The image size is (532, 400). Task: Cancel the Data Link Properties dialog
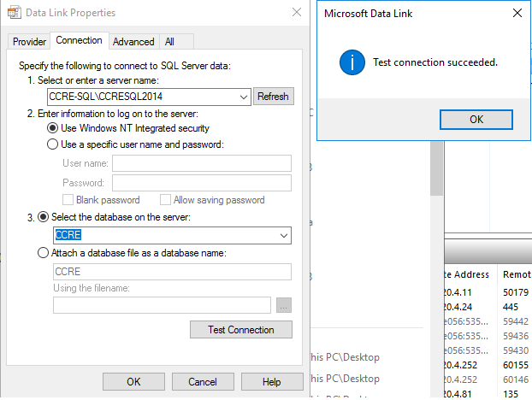[x=203, y=382]
